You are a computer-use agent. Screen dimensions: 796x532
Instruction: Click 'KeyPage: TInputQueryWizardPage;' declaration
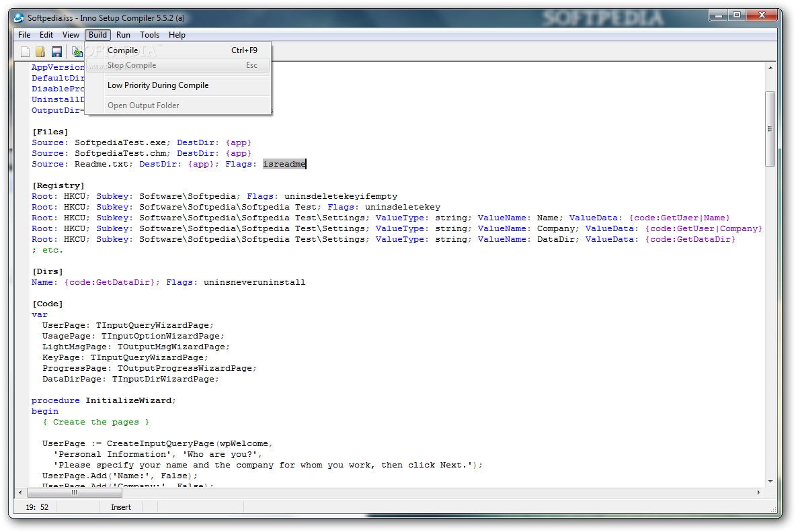click(x=126, y=357)
